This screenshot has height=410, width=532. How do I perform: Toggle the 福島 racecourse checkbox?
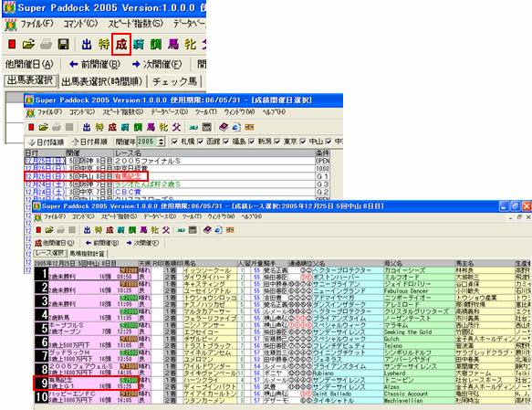tap(226, 142)
